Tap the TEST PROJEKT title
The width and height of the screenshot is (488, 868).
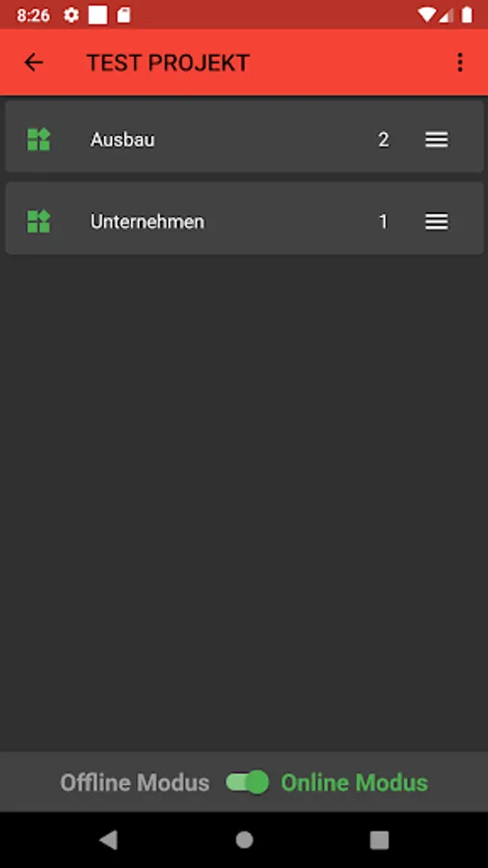[168, 63]
